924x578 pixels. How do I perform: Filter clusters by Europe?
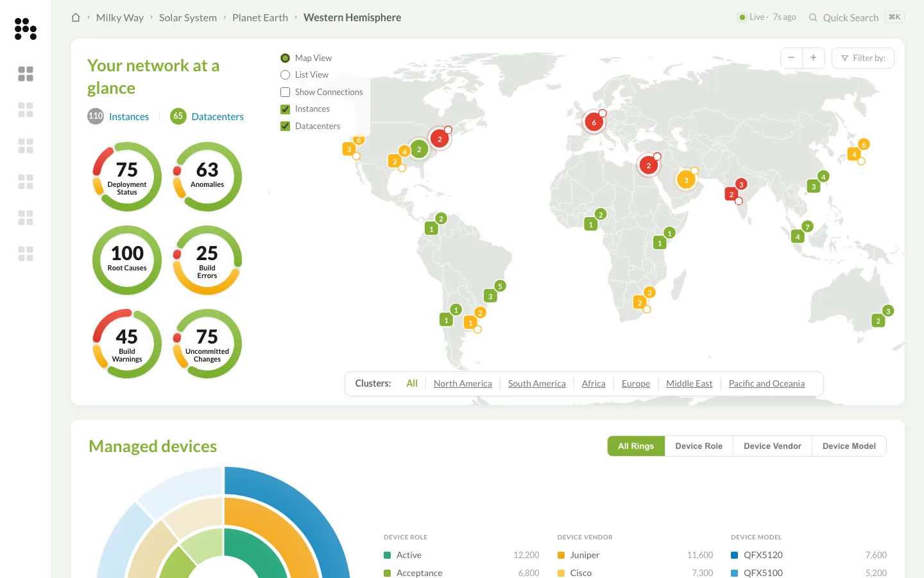[636, 383]
